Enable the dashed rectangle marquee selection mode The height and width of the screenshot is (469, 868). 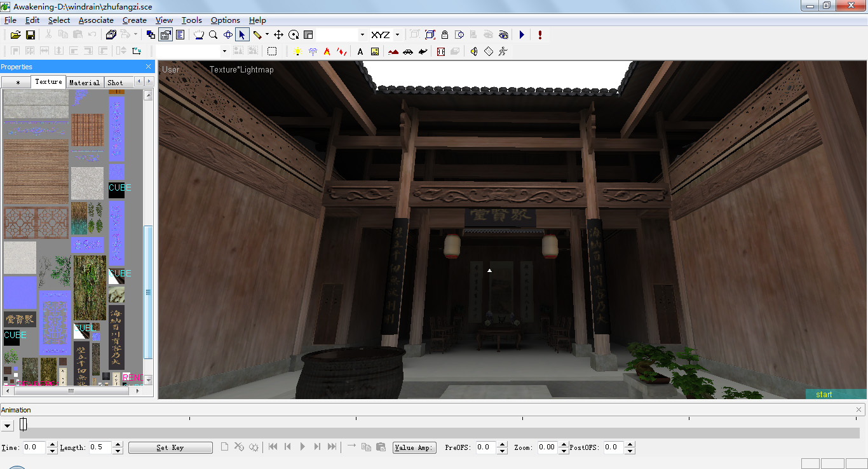tap(272, 51)
